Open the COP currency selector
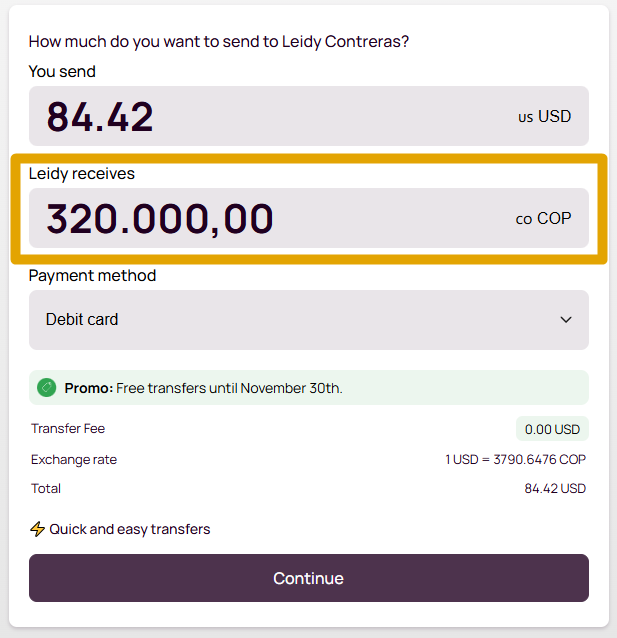Image resolution: width=617 pixels, height=638 pixels. [x=544, y=218]
